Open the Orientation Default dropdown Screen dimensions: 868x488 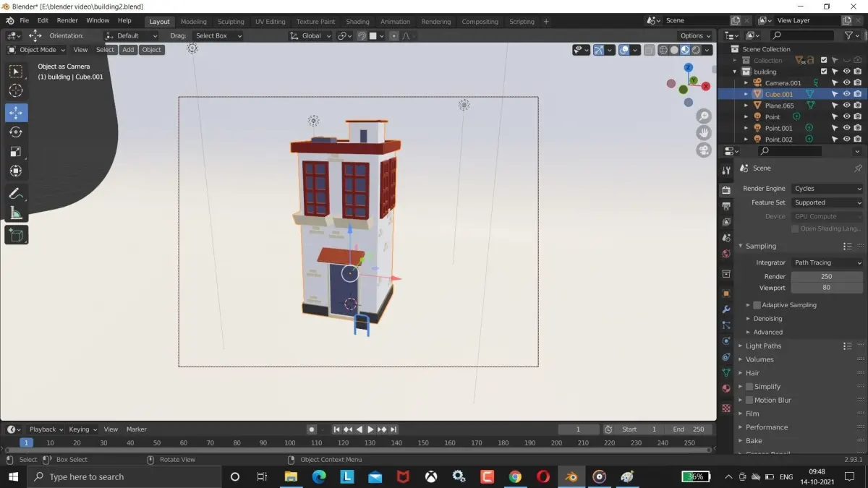[131, 35]
